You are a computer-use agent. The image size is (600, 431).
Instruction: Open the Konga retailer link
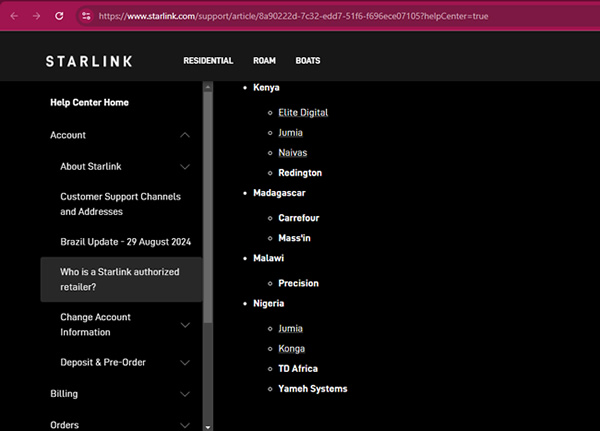click(292, 349)
